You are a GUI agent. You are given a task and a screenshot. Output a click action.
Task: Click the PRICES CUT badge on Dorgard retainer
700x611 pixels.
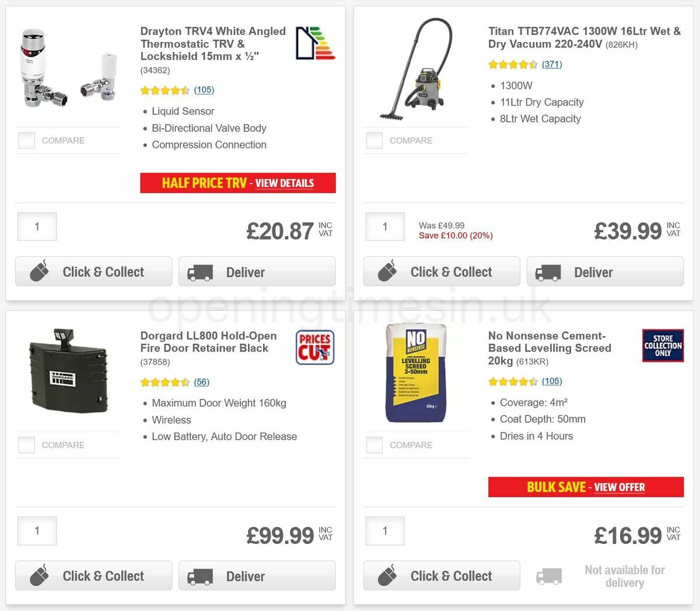(315, 346)
